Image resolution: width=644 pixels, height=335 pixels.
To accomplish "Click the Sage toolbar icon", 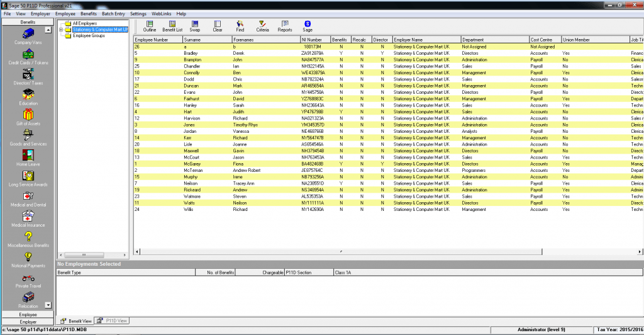I will pyautogui.click(x=307, y=26).
